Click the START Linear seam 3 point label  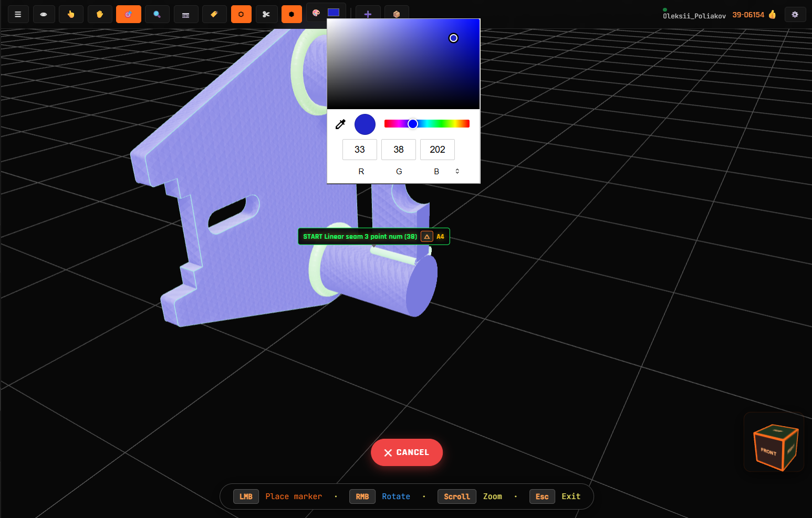360,237
